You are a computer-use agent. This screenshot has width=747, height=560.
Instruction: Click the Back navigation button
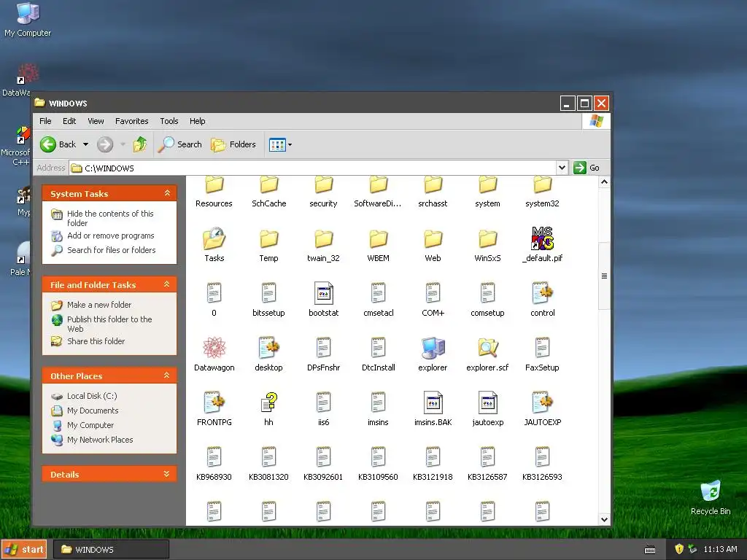click(x=58, y=144)
